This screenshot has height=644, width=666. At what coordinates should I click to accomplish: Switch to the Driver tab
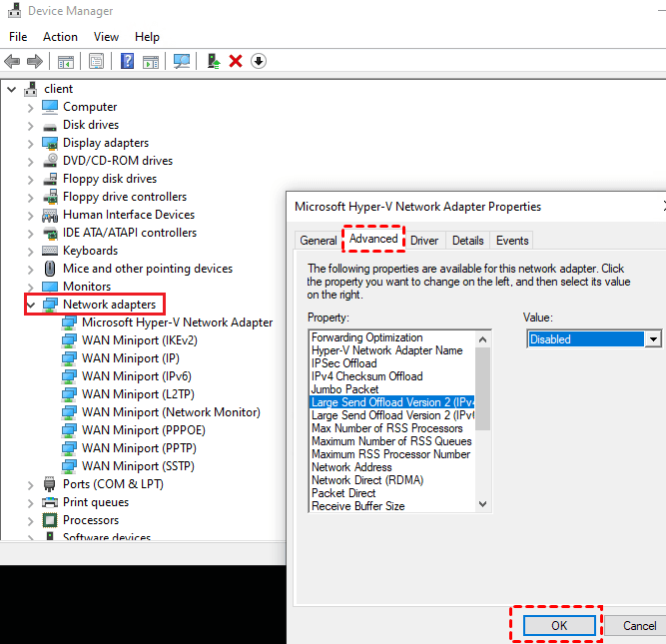click(424, 241)
